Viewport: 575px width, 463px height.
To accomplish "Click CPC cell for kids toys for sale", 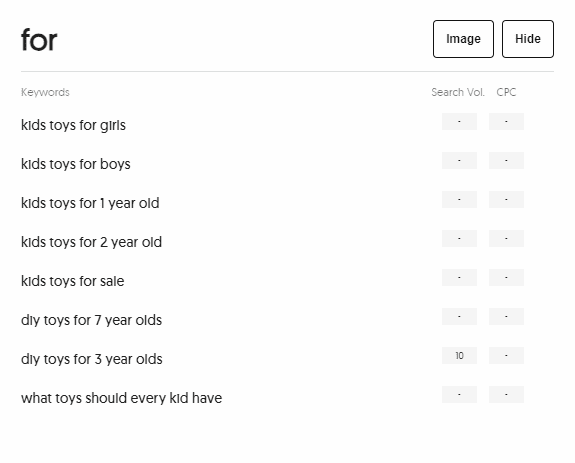I will coord(506,278).
